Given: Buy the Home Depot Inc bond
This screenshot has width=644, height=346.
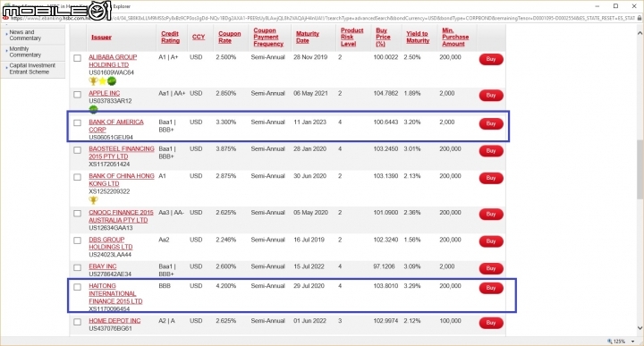Looking at the screenshot, I should [x=491, y=323].
